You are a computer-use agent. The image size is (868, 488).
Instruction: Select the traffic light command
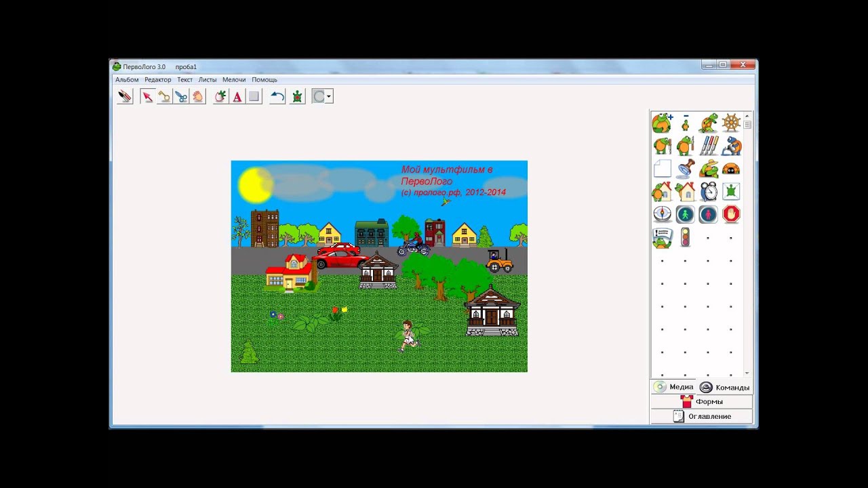coord(686,237)
